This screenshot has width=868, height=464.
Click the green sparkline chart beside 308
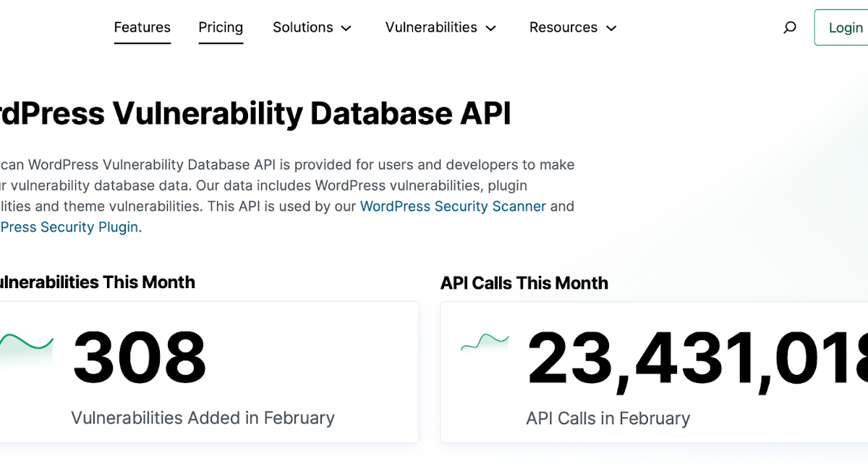tap(26, 350)
